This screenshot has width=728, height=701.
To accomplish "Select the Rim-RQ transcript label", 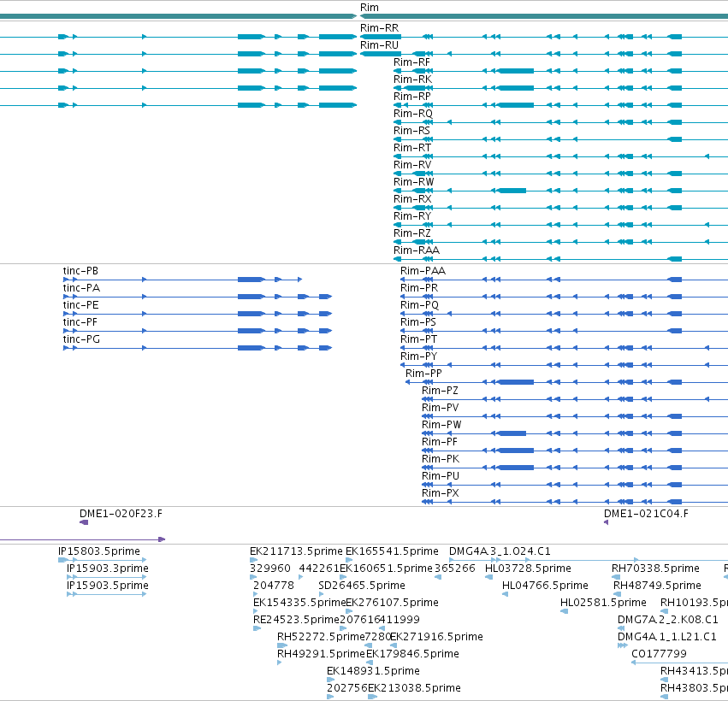I will click(413, 114).
